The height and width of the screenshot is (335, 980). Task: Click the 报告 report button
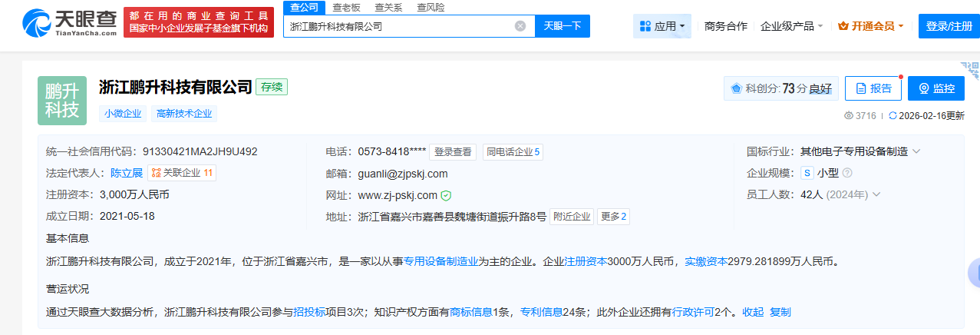(x=873, y=88)
